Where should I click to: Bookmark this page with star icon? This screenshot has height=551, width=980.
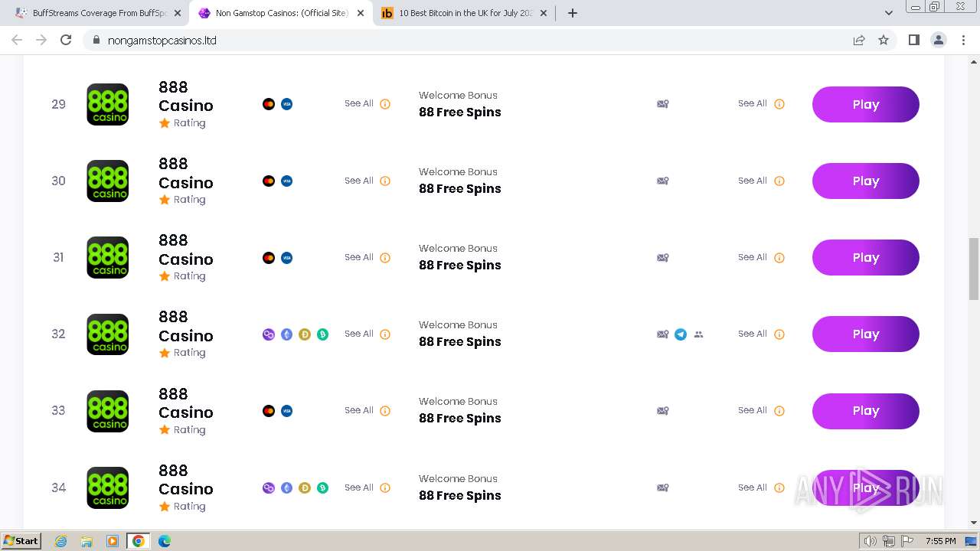884,40
